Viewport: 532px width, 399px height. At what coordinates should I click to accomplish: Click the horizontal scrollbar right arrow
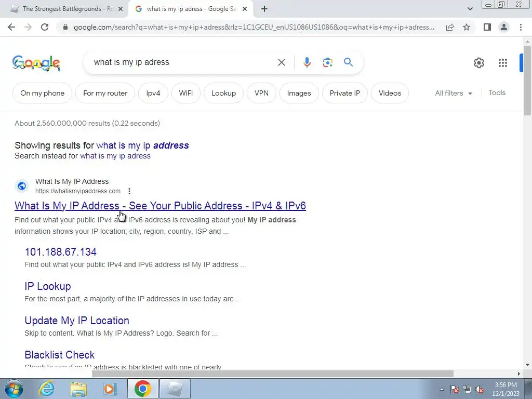pyautogui.click(x=519, y=374)
